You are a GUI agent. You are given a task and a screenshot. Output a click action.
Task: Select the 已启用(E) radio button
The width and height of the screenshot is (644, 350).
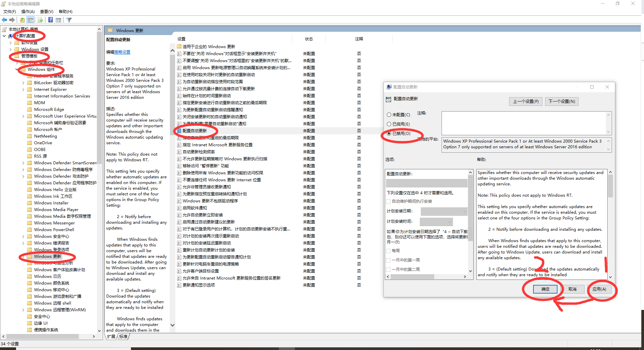(389, 124)
